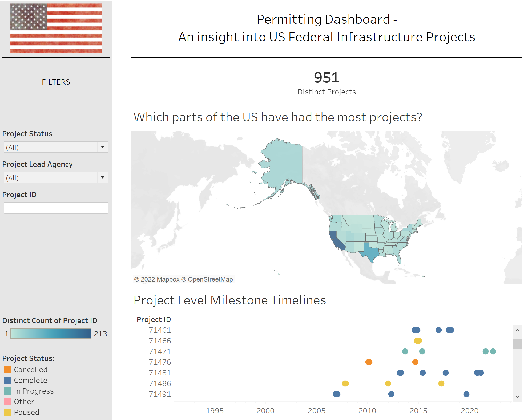Click the earliest yellow milestone dot for 71486
532x420 pixels.
click(x=345, y=383)
